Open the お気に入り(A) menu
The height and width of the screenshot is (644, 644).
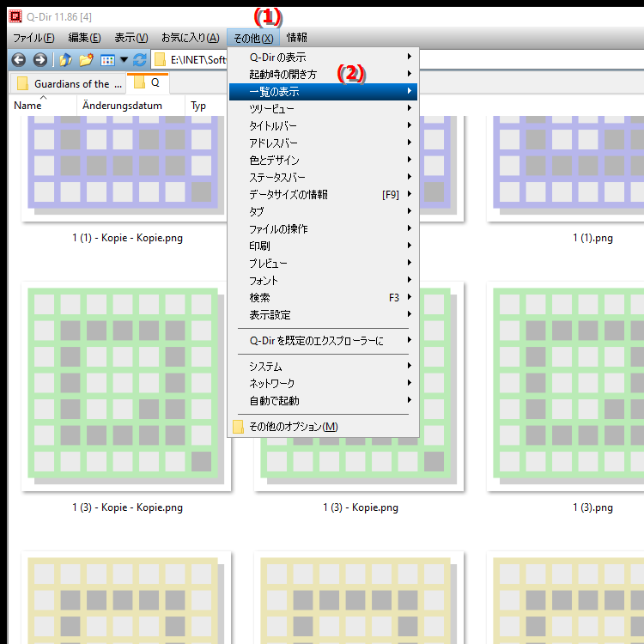coord(190,38)
